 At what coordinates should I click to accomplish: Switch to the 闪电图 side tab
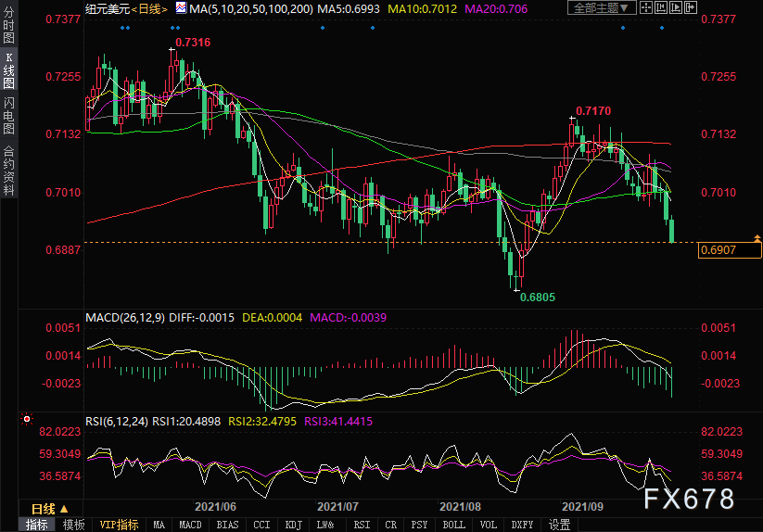click(x=8, y=115)
